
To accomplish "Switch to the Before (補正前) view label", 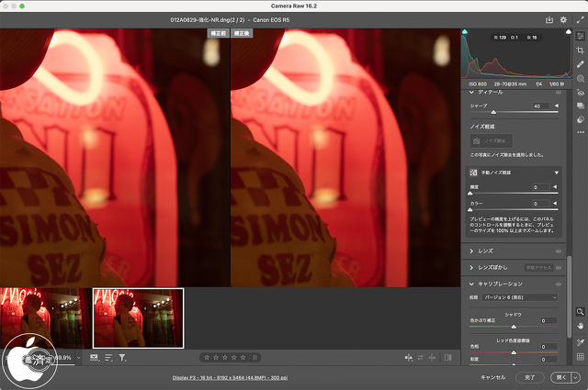I will pyautogui.click(x=218, y=33).
